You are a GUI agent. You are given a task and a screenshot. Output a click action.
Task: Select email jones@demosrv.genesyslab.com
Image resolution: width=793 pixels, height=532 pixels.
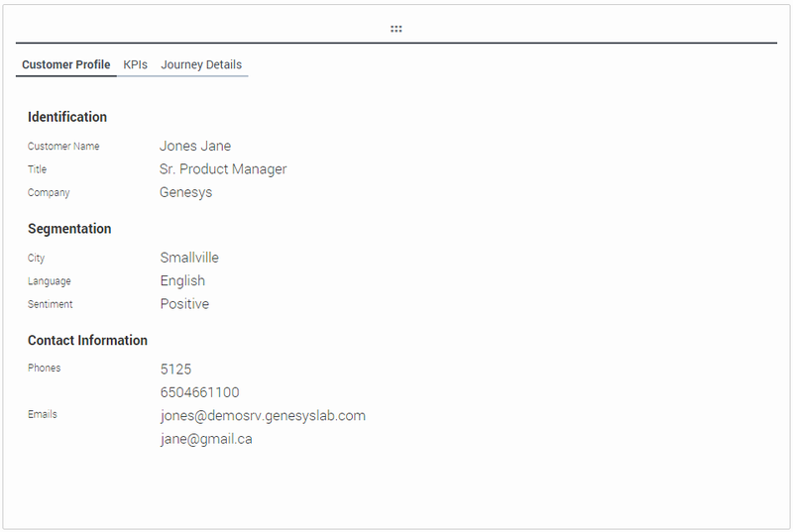coord(263,416)
